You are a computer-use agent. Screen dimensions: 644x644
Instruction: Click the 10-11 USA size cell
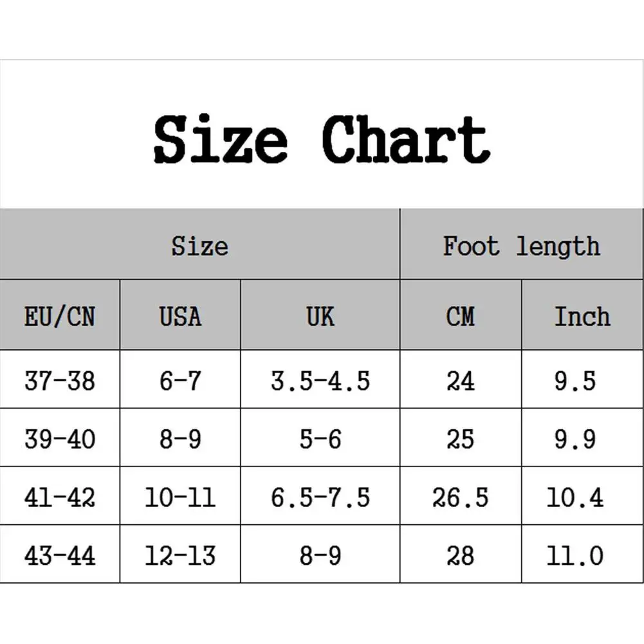pyautogui.click(x=180, y=497)
